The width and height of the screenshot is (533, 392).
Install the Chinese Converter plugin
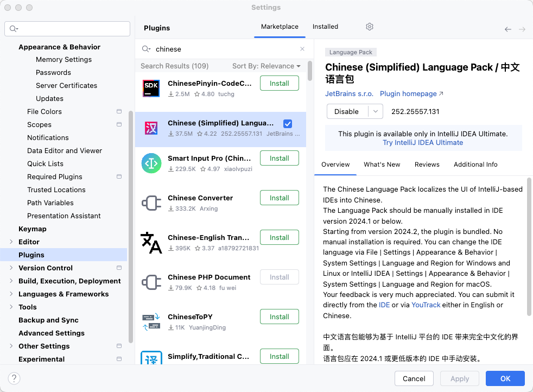click(x=280, y=198)
